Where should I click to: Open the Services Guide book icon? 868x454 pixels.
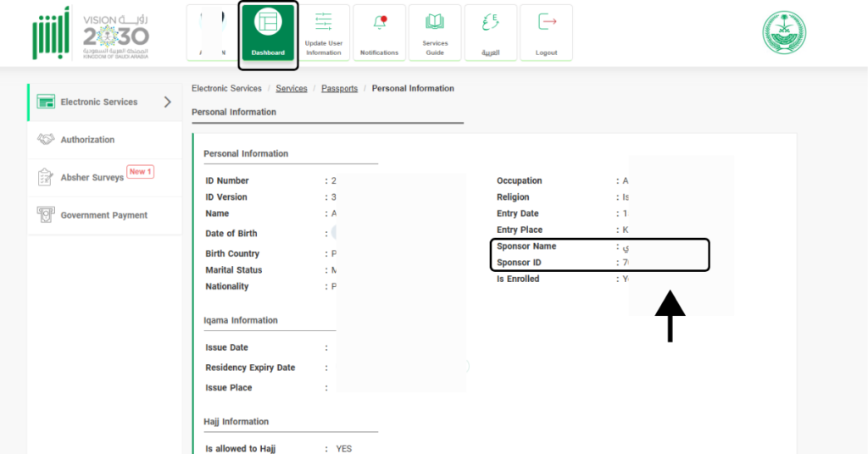pyautogui.click(x=435, y=23)
